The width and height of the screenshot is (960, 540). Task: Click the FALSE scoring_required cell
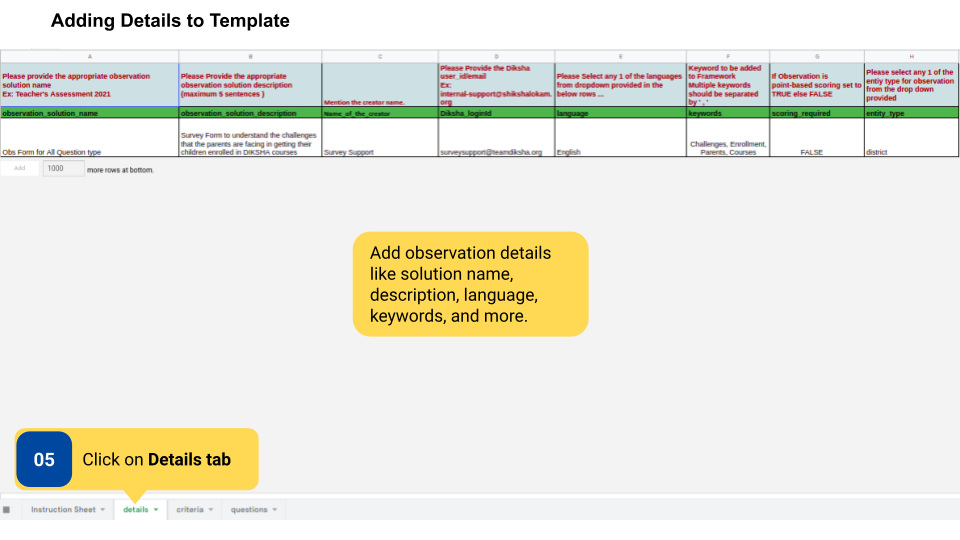[x=816, y=152]
